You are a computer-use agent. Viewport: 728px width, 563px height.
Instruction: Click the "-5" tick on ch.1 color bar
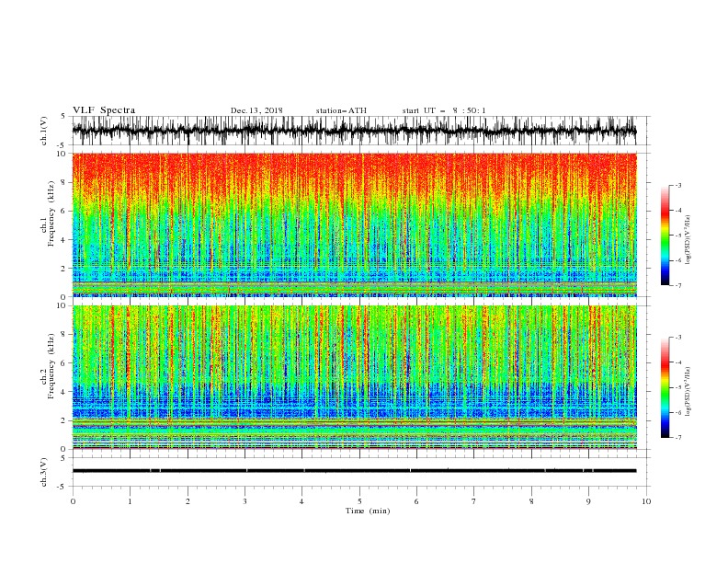[677, 236]
